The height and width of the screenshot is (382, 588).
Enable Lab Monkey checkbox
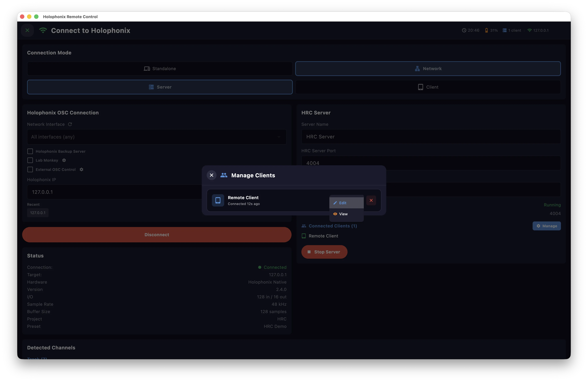point(30,160)
